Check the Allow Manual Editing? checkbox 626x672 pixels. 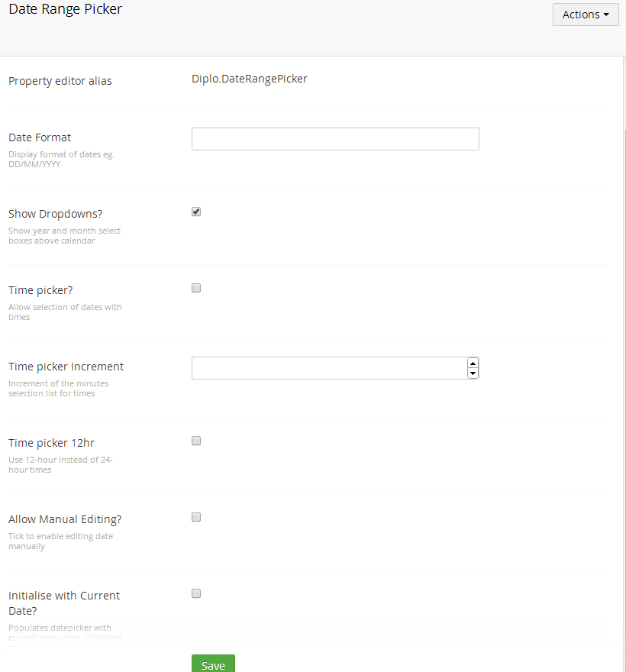click(196, 517)
